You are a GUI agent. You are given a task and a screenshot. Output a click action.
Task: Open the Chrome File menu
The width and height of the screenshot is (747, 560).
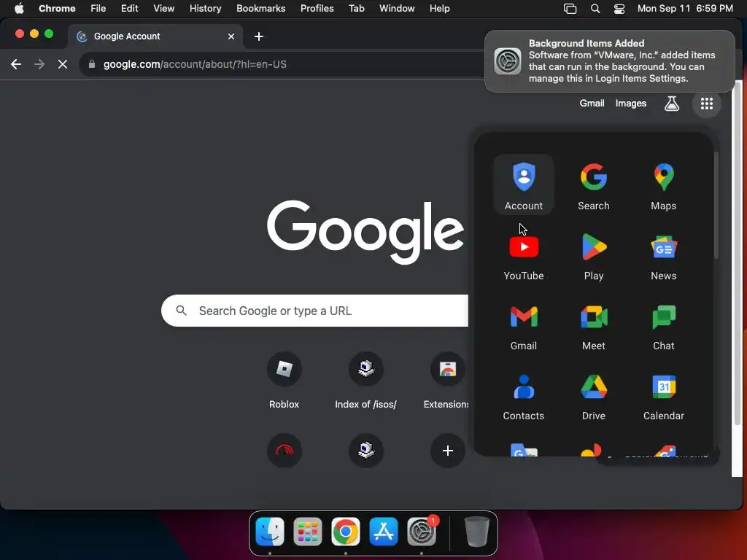pyautogui.click(x=98, y=9)
